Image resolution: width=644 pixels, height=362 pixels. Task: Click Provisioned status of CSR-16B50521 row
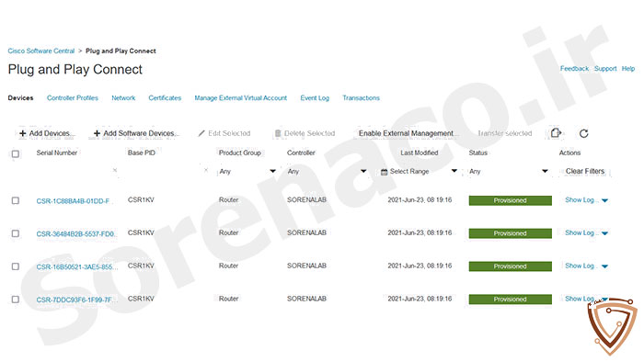(x=510, y=266)
